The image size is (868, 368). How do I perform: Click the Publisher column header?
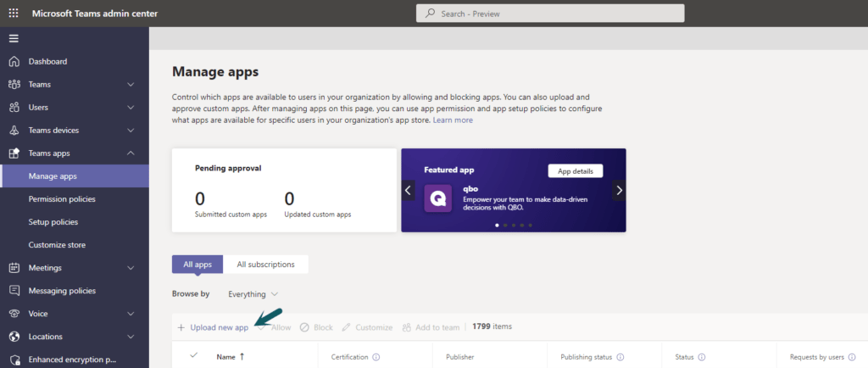[x=460, y=357]
